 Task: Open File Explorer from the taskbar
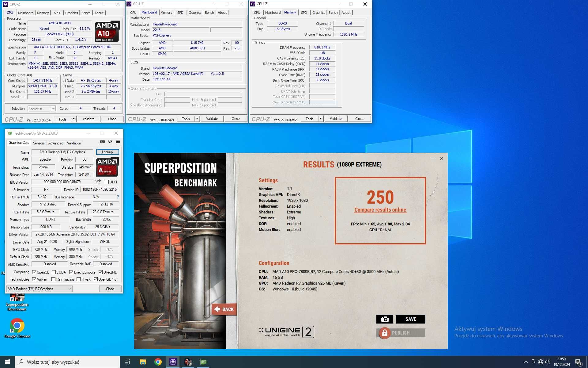pyautogui.click(x=143, y=362)
